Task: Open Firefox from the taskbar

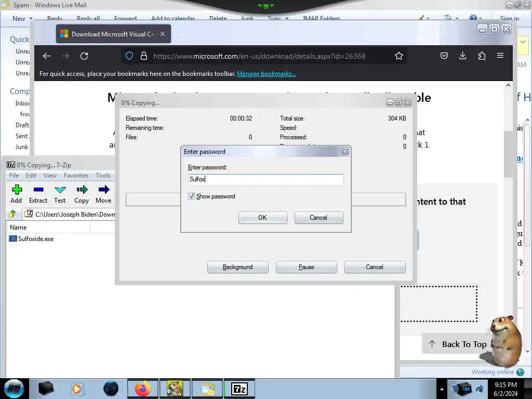Action: coord(143,389)
